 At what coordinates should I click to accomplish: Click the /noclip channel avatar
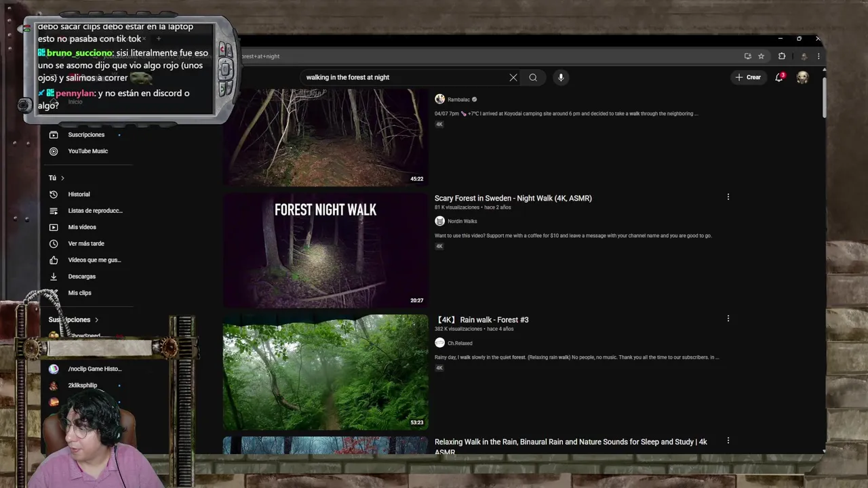(54, 369)
